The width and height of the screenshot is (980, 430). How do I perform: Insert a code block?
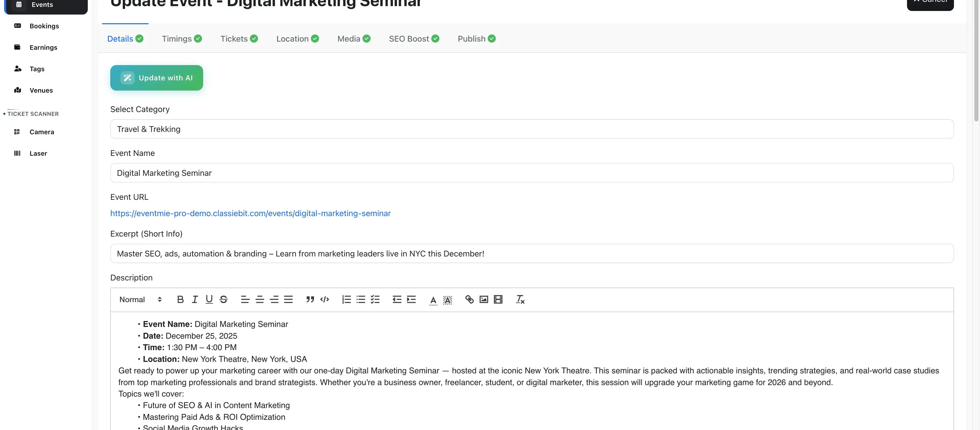tap(325, 300)
